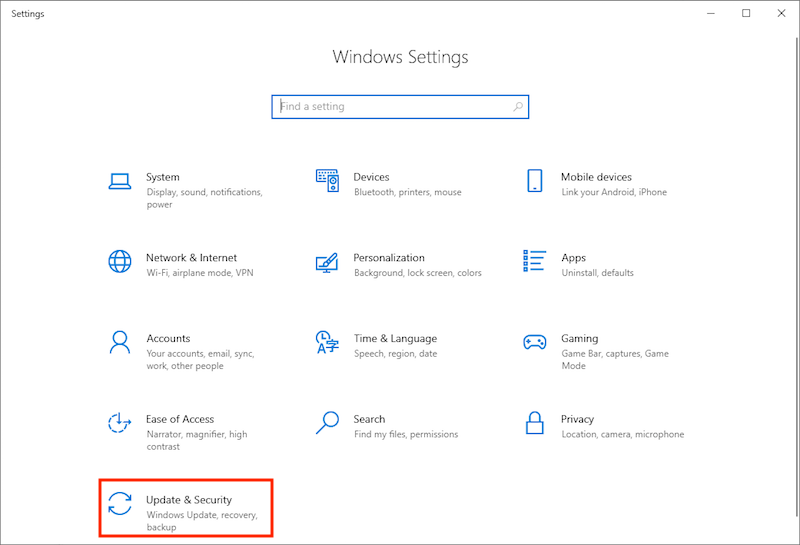Open the Time & Language icon
Screen dimensions: 800x545
click(x=327, y=343)
